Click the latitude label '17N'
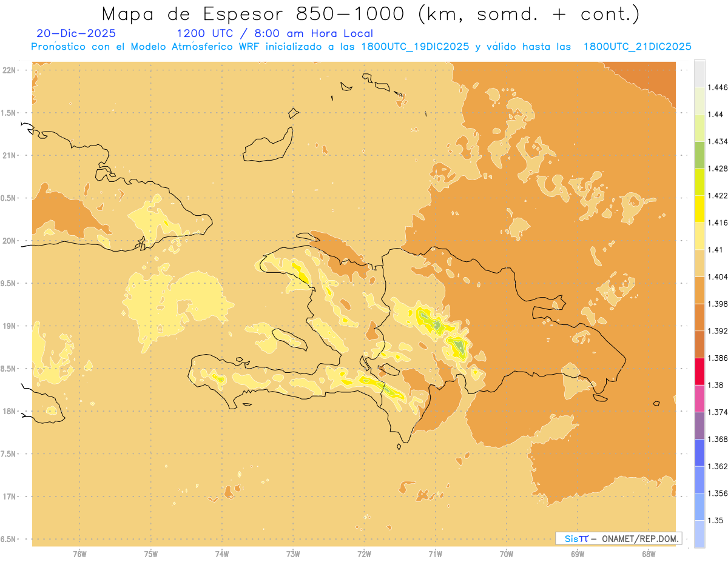728x562 pixels. point(10,497)
